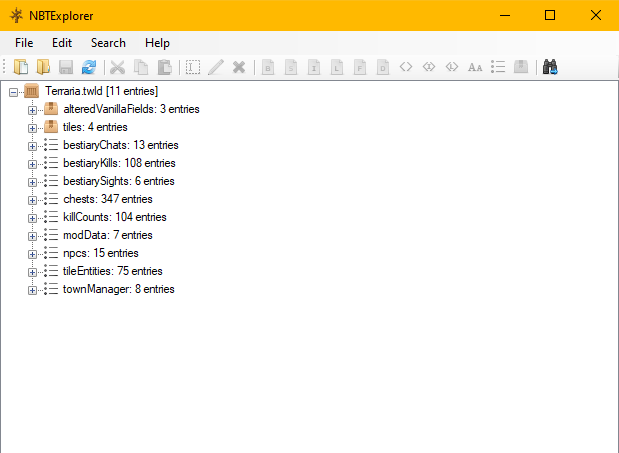The width and height of the screenshot is (619, 453).
Task: Expand the bestiarySights node
Action: tap(32, 182)
